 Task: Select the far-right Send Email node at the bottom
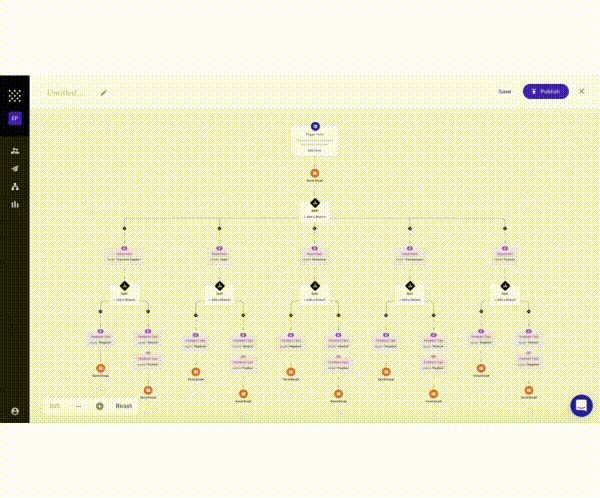pyautogui.click(x=529, y=390)
